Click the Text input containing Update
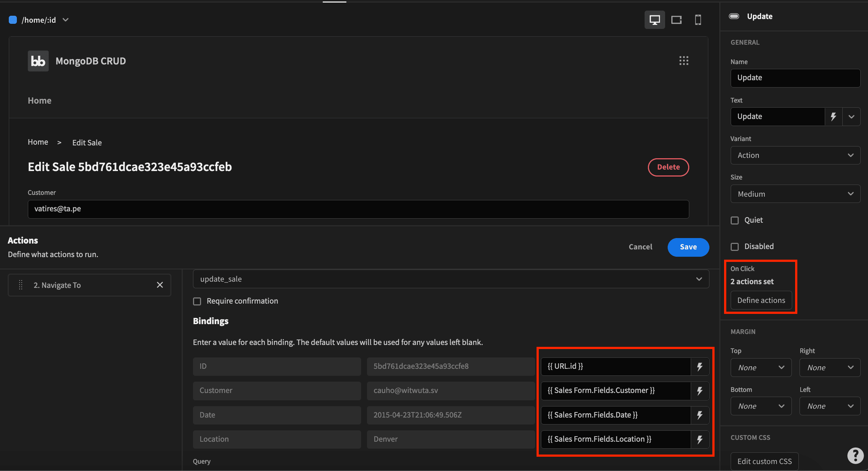This screenshot has height=471, width=868. 778,116
